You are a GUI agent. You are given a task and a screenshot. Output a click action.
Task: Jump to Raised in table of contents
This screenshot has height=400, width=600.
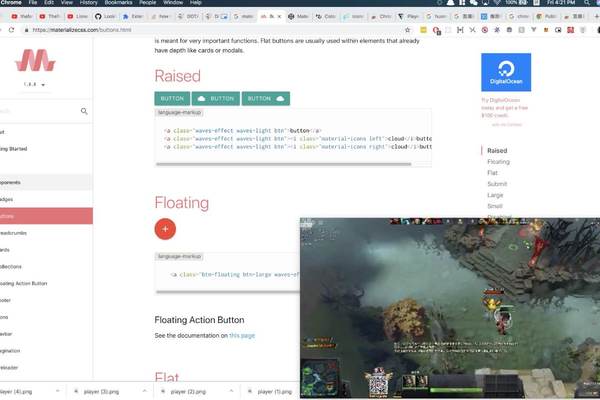497,151
